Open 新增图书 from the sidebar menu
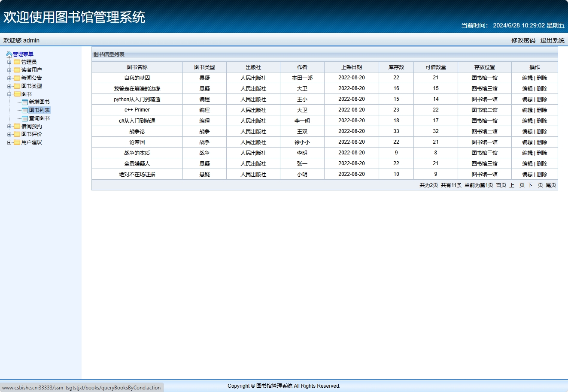The image size is (568, 392). coord(39,102)
